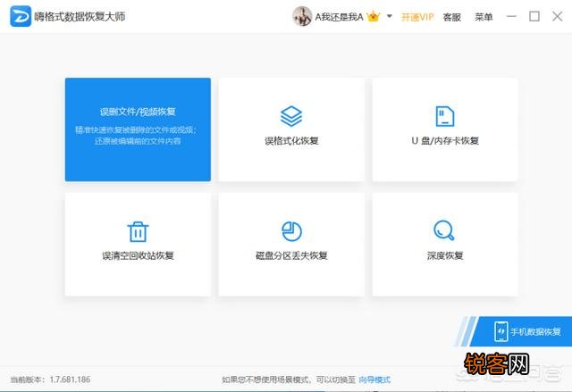The image size is (572, 392).
Task: Click the trash bin icon for recycle recovery
Action: 138,231
